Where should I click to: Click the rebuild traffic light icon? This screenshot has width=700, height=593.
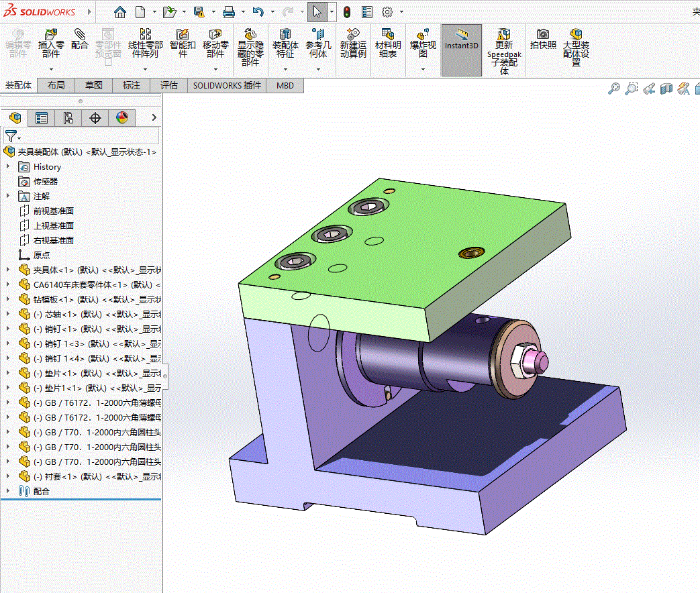click(x=347, y=12)
